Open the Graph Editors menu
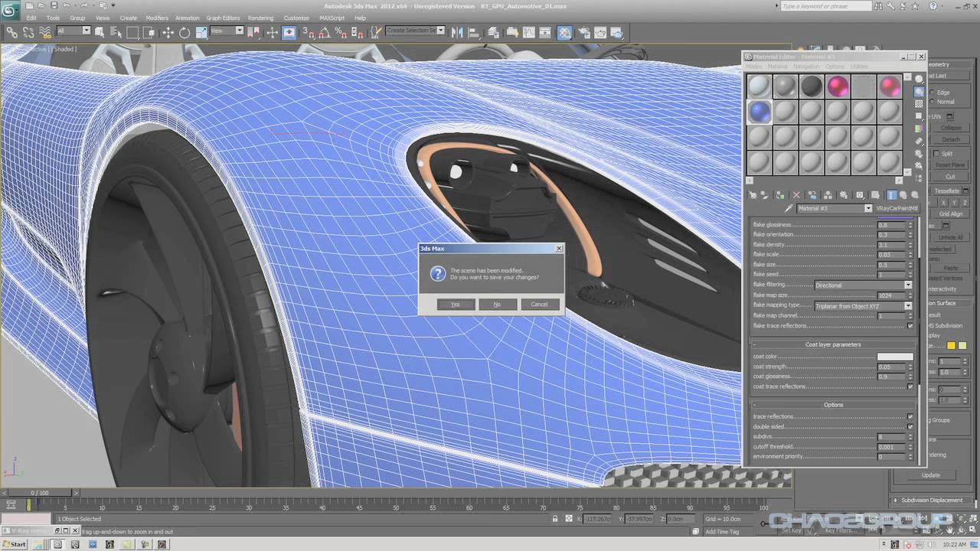Image resolution: width=980 pixels, height=551 pixels. point(223,18)
